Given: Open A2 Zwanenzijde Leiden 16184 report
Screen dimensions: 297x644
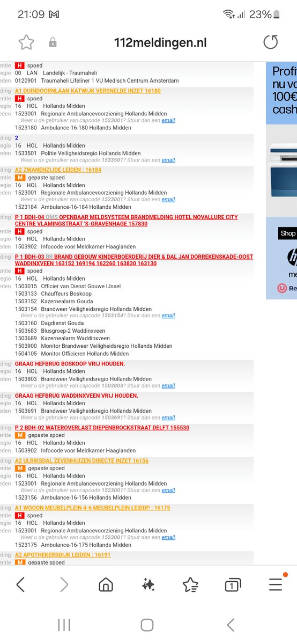Looking at the screenshot, I should 58,170.
